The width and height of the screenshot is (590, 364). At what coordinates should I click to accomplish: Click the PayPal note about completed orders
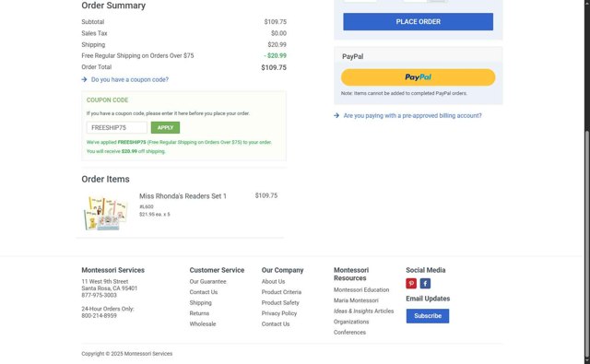[404, 93]
